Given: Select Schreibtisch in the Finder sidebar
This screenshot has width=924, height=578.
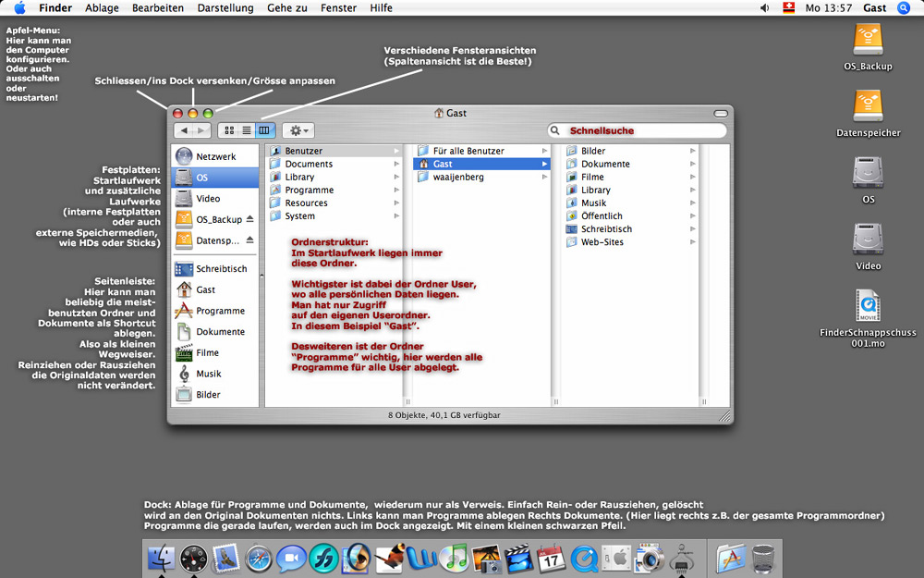Looking at the screenshot, I should point(215,269).
